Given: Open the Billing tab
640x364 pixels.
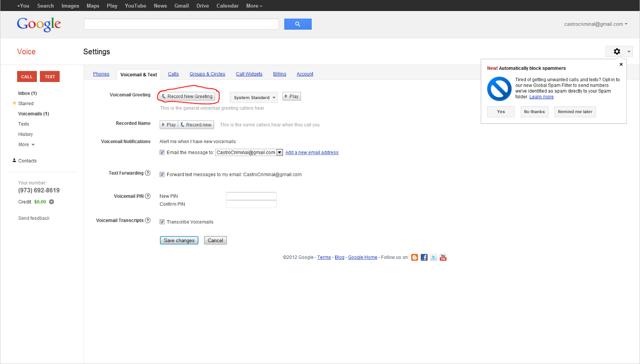Looking at the screenshot, I should pyautogui.click(x=280, y=74).
